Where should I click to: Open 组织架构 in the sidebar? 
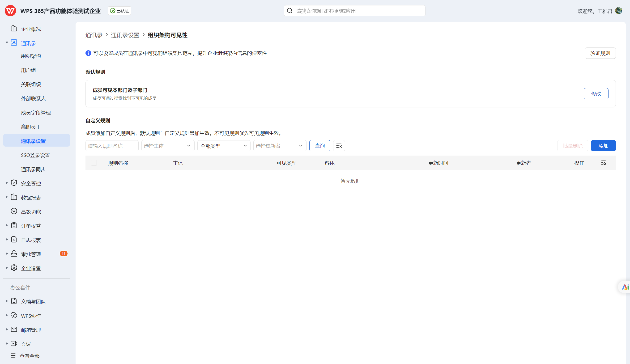coord(31,56)
